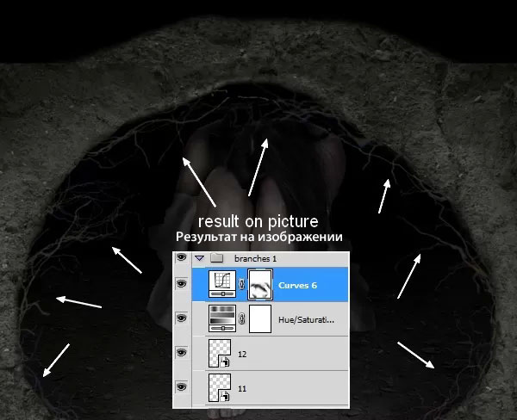Click layer 11 smart object thumbnail
Image resolution: width=517 pixels, height=420 pixels.
[220, 387]
